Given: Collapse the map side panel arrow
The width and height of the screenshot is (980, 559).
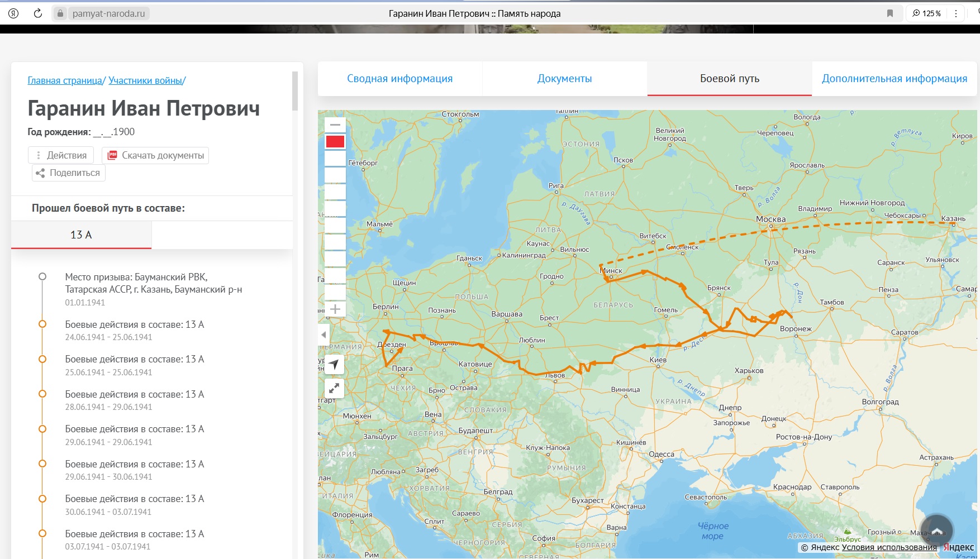Looking at the screenshot, I should [324, 335].
